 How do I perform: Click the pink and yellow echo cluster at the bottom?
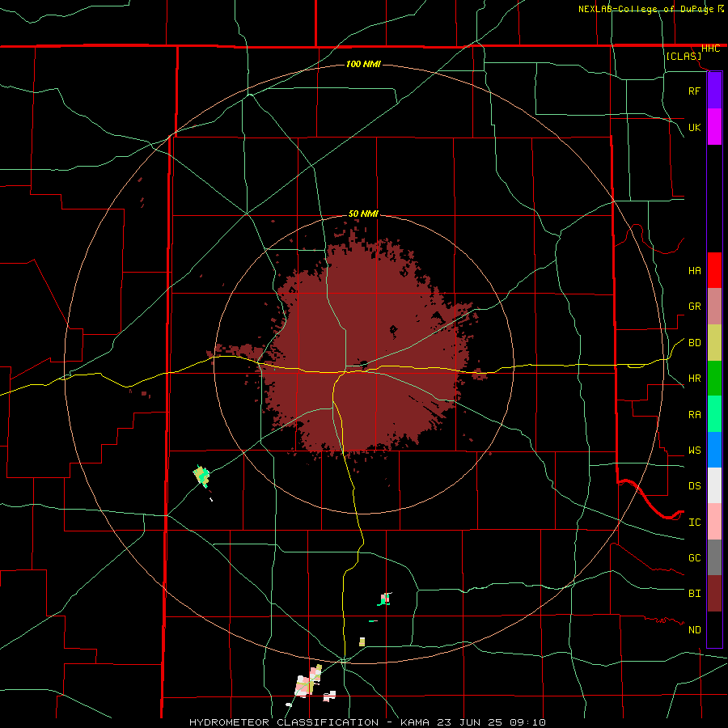309,680
